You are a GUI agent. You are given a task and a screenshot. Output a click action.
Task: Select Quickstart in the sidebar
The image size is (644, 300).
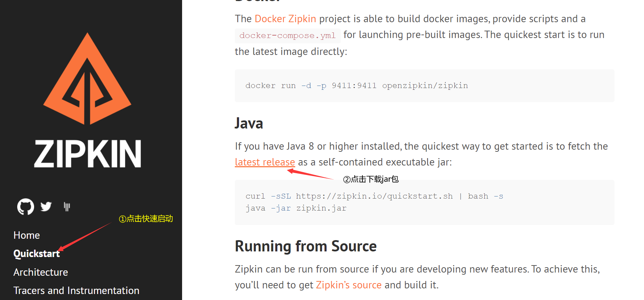(37, 254)
